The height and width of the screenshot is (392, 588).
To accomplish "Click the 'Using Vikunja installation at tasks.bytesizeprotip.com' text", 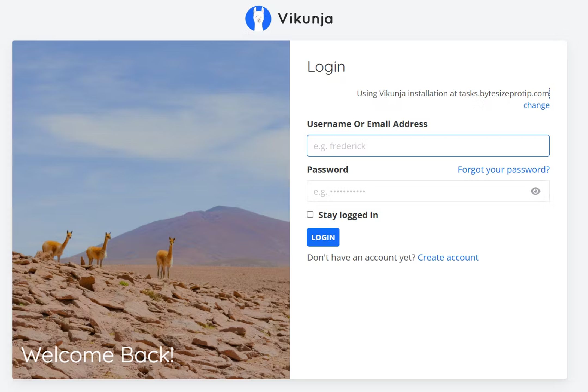I will tap(453, 94).
